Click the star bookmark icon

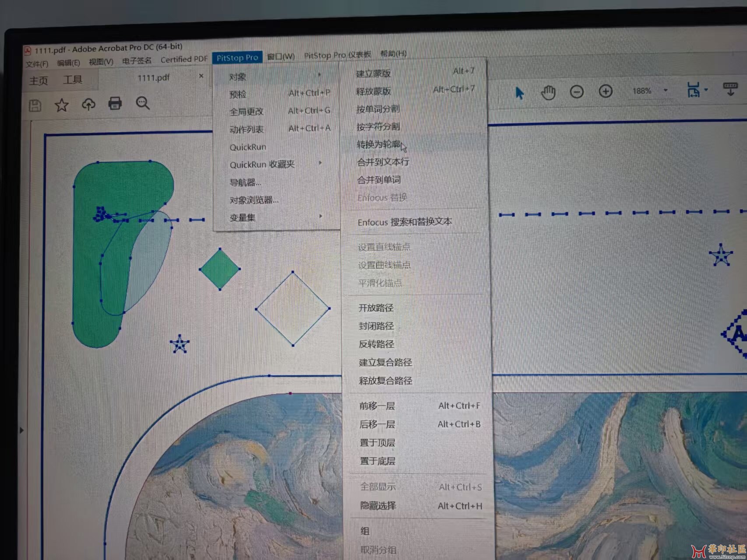[x=62, y=105]
